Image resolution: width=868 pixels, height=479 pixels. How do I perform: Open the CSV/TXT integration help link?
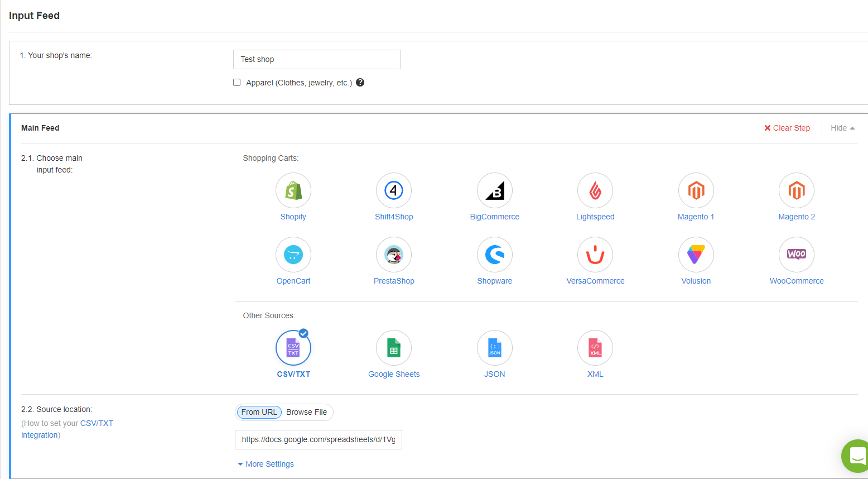click(67, 429)
